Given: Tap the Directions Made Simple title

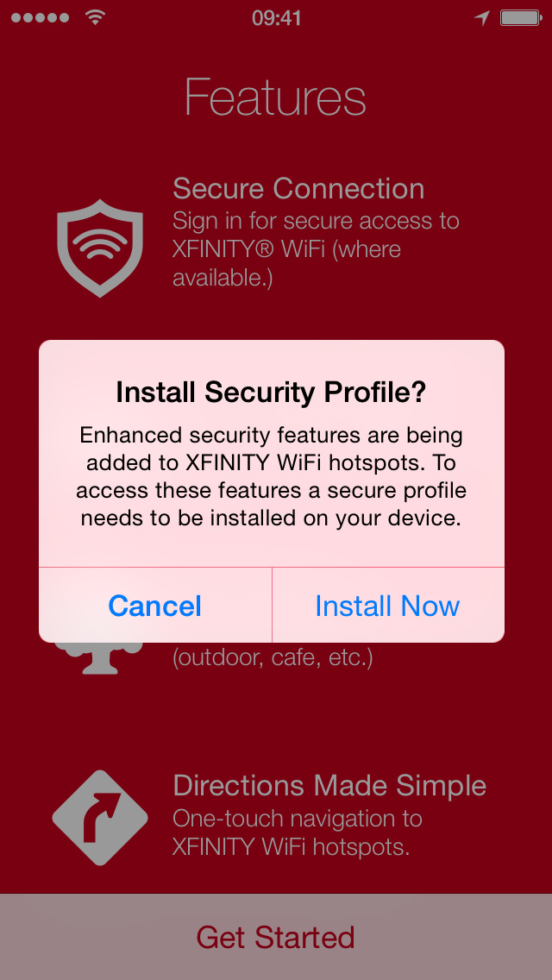Looking at the screenshot, I should 329,786.
